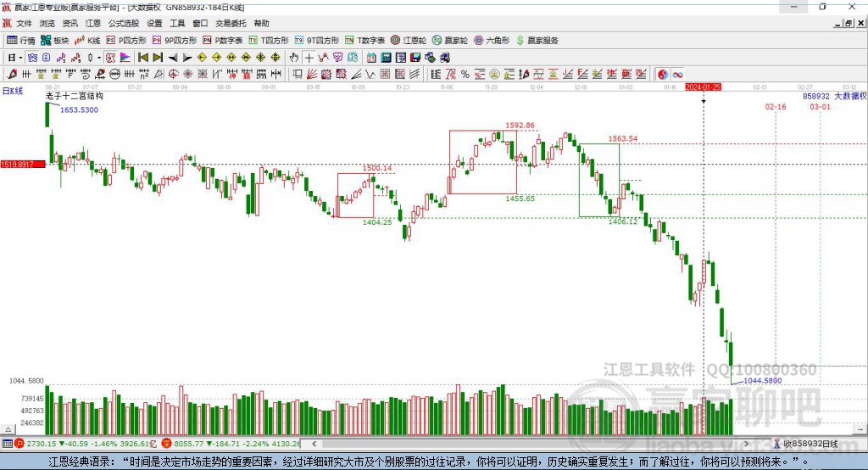Select the spiral drawing tool
Image resolution: width=868 pixels, height=470 pixels.
86,75
